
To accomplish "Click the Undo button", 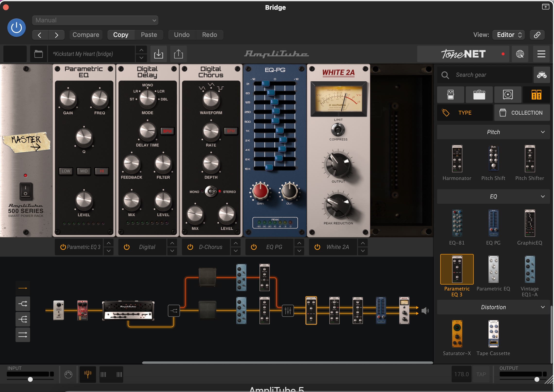I will (182, 35).
